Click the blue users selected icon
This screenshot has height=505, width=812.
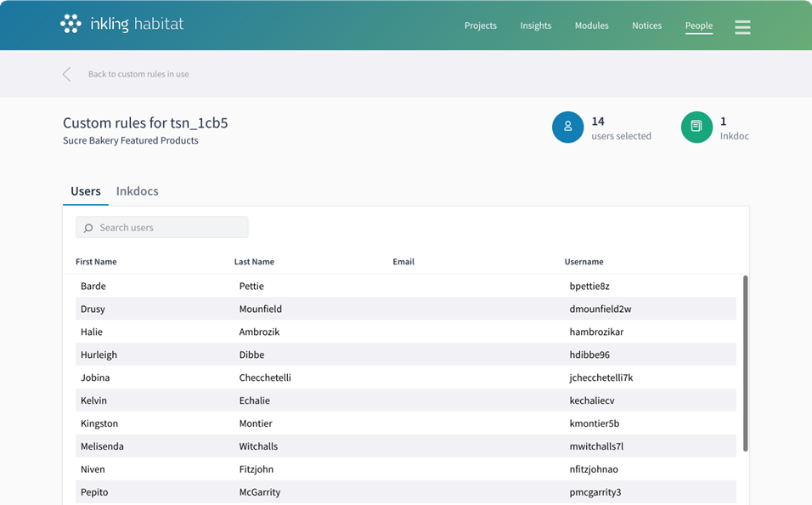[x=568, y=128]
